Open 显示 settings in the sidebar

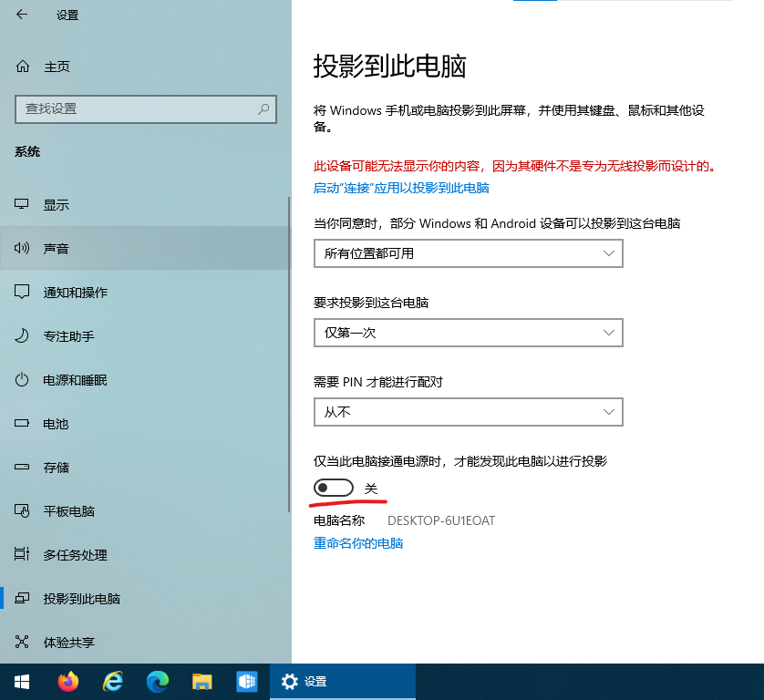[55, 204]
